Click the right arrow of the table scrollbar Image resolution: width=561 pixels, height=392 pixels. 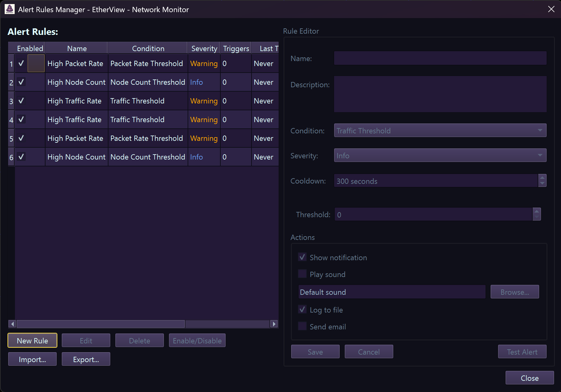click(x=274, y=324)
